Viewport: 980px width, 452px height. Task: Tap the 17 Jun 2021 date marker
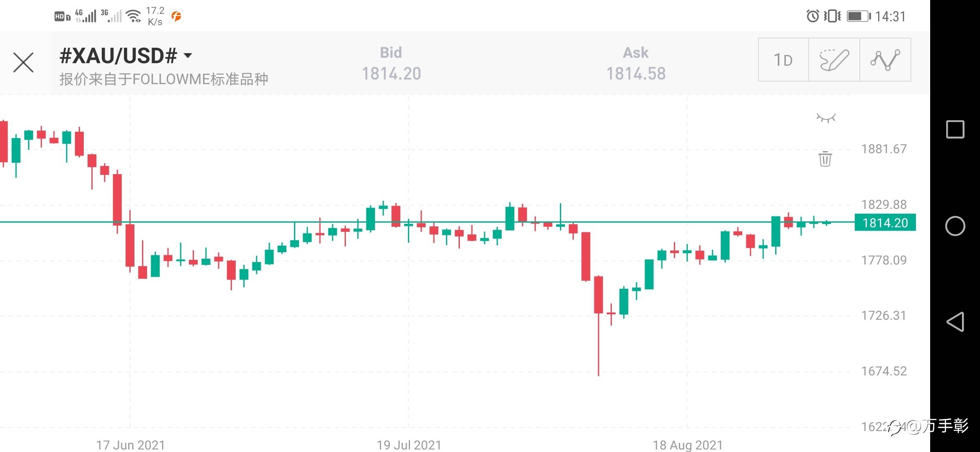click(130, 444)
